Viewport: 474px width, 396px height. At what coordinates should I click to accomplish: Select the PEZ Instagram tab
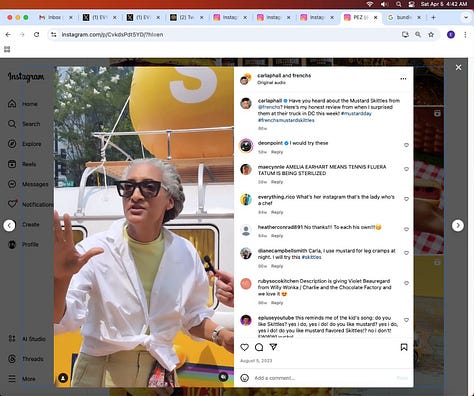361,17
